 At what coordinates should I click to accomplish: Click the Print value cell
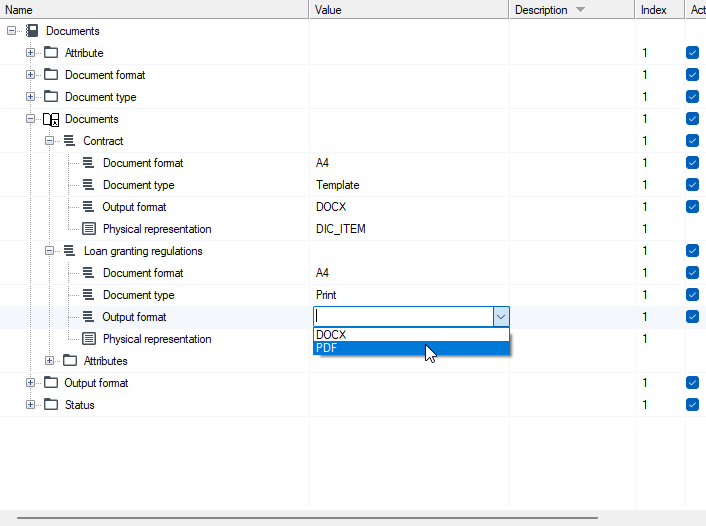[326, 295]
